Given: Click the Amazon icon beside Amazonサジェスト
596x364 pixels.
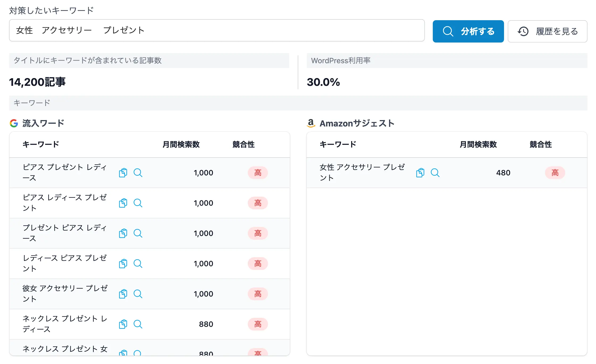Looking at the screenshot, I should click(x=311, y=123).
